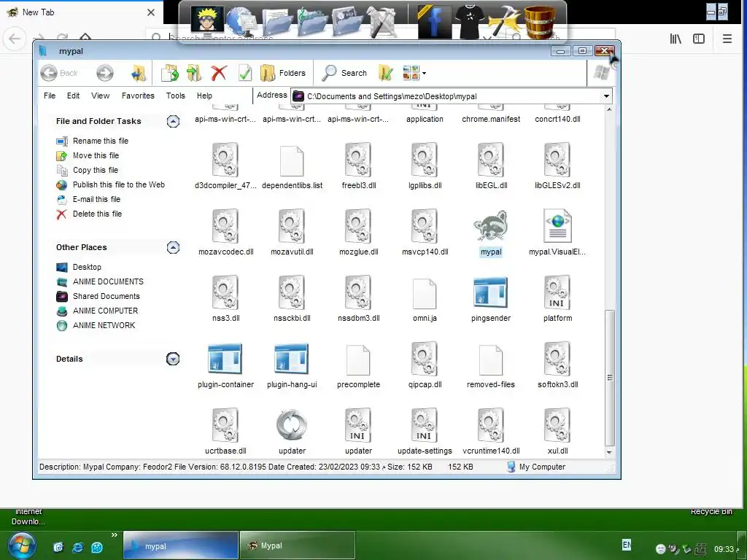The image size is (747, 560).
Task: Open the Favorites menu
Action: [138, 96]
